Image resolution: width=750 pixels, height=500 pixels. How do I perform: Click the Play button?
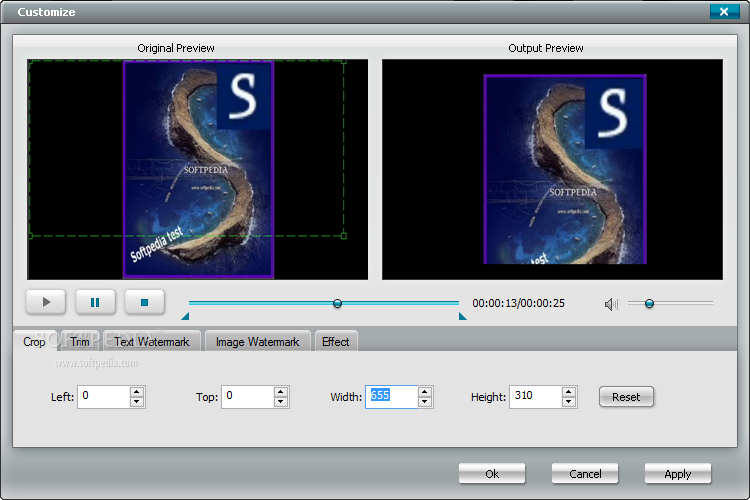46,302
